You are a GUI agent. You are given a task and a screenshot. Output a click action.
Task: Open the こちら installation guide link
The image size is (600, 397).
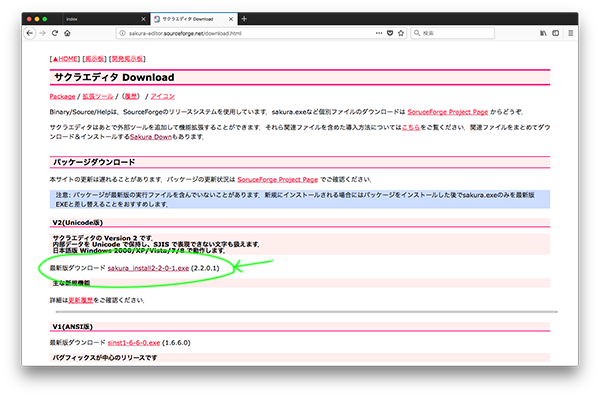(411, 127)
